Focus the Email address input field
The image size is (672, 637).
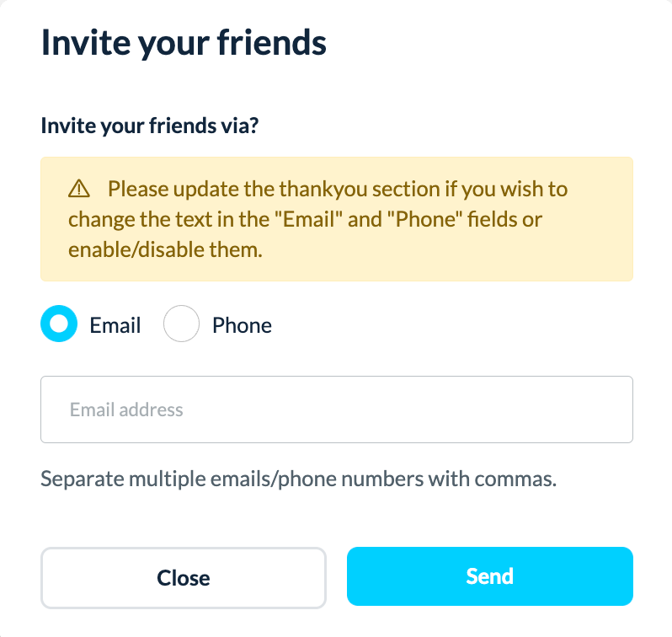[336, 409]
